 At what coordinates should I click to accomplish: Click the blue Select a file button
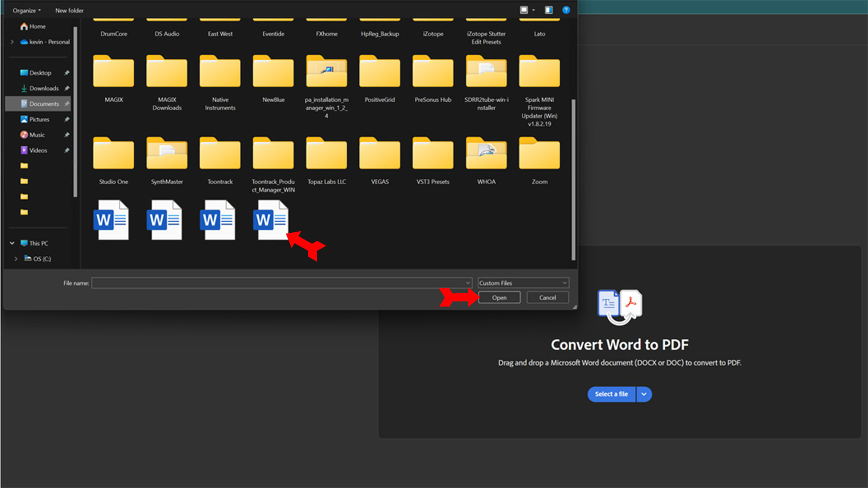pyautogui.click(x=611, y=394)
